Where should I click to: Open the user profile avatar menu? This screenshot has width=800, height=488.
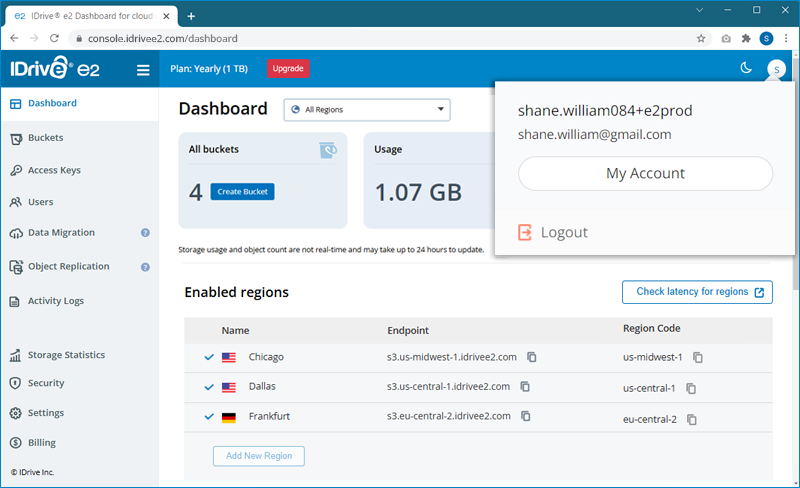[776, 69]
